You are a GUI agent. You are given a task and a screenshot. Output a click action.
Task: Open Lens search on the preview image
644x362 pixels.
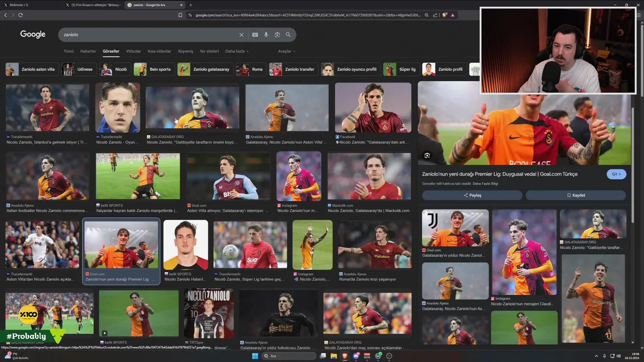427,155
